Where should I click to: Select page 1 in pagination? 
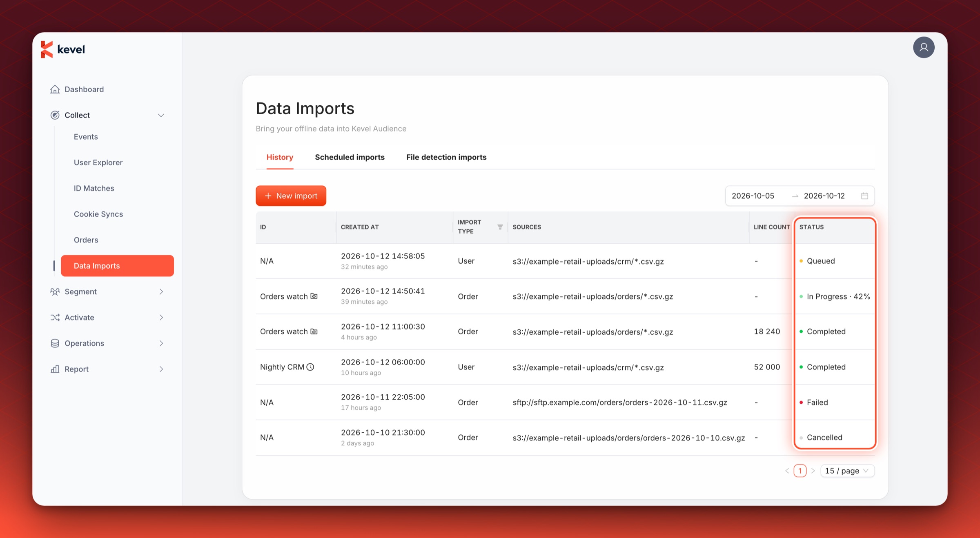point(800,471)
